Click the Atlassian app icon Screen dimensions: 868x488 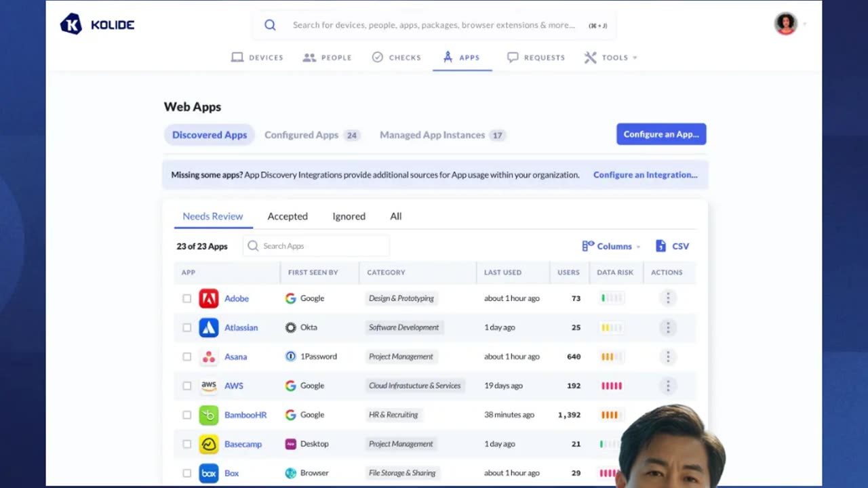(209, 327)
